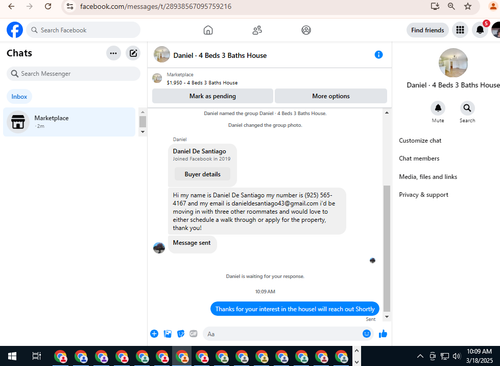The image size is (500, 366).
Task: Click the message text box (Aa)
Action: pos(282,334)
